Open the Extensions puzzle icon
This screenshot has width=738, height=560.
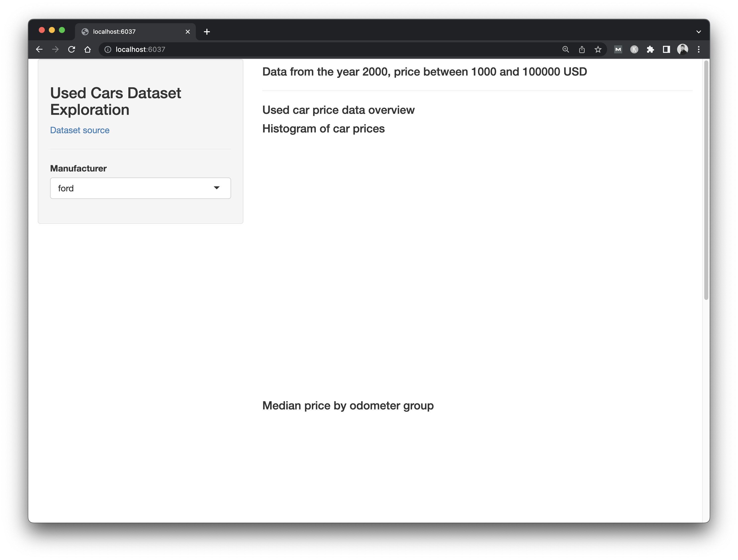coord(650,49)
